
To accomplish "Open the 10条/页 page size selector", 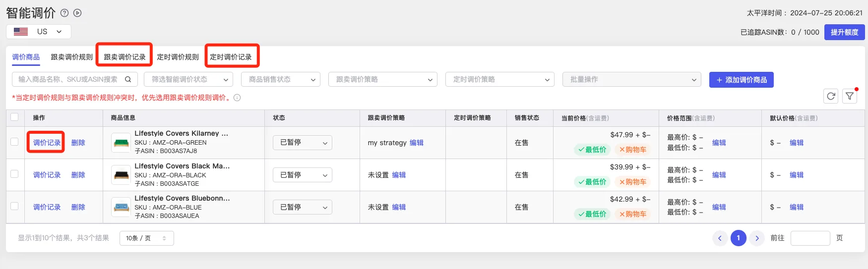I will click(147, 238).
